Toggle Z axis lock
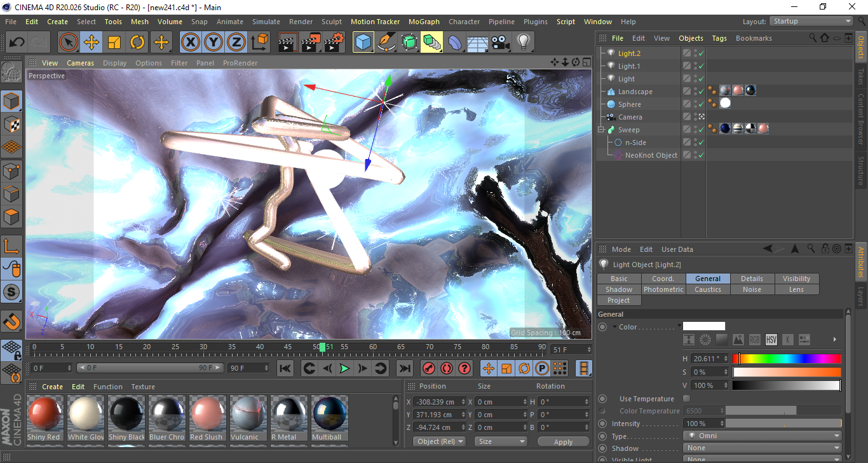 pos(236,43)
